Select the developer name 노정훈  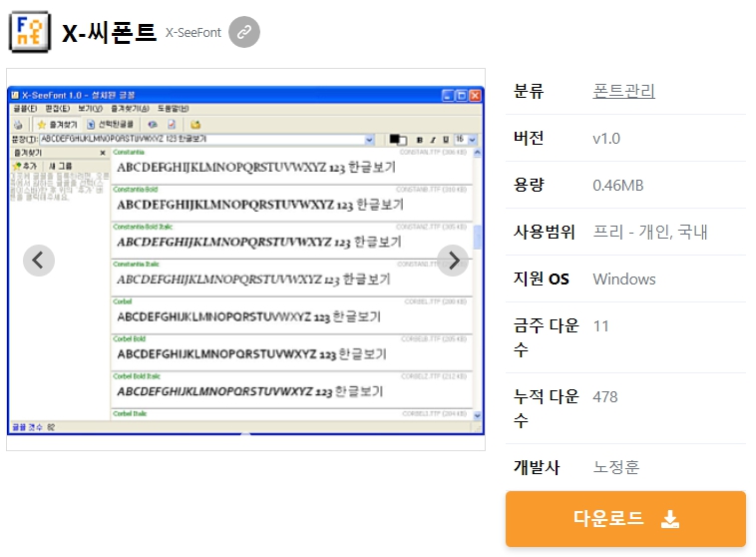[x=616, y=467]
